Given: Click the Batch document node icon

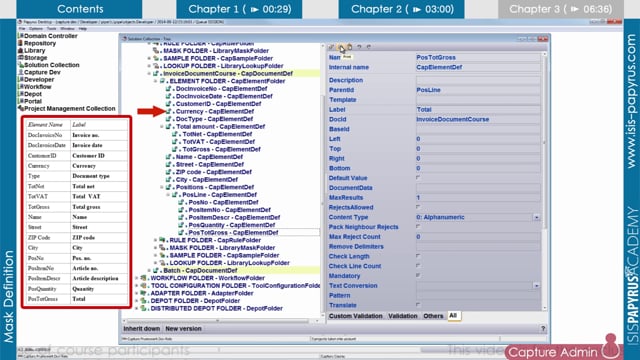Looking at the screenshot, I should [x=156, y=271].
